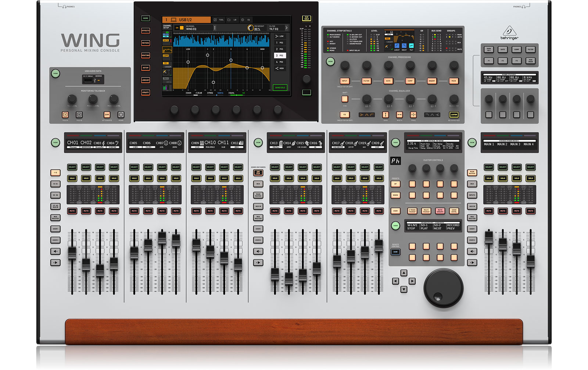Open the UTILITY screen button

[x=146, y=93]
